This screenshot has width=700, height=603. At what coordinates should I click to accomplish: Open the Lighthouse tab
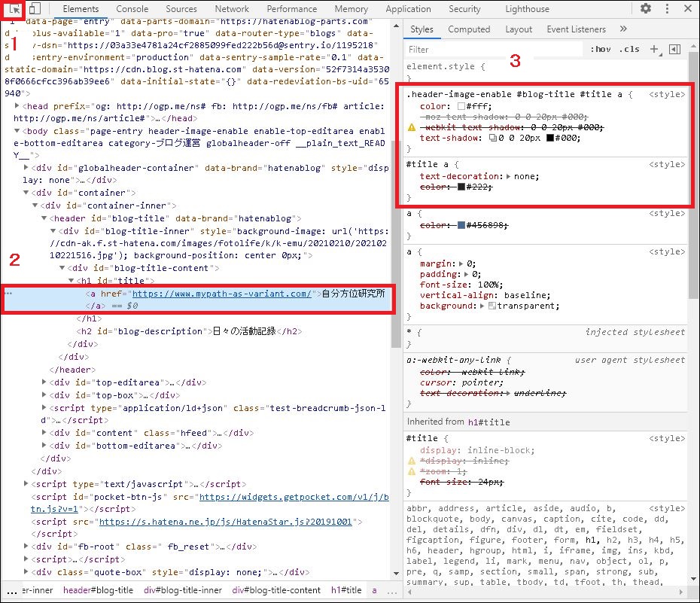click(527, 9)
